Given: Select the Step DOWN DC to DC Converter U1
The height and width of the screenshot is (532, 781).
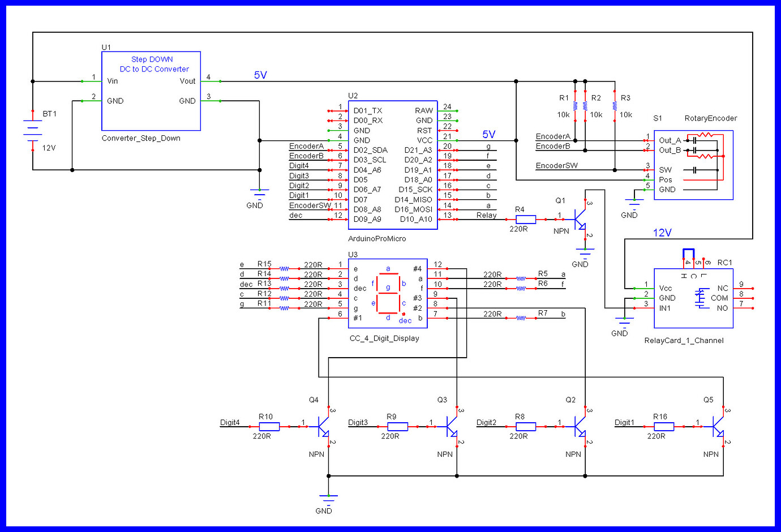Looking at the screenshot, I should click(x=151, y=91).
